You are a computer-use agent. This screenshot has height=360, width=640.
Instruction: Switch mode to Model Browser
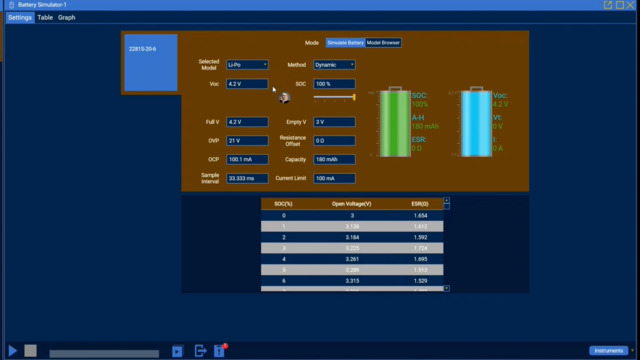point(383,42)
